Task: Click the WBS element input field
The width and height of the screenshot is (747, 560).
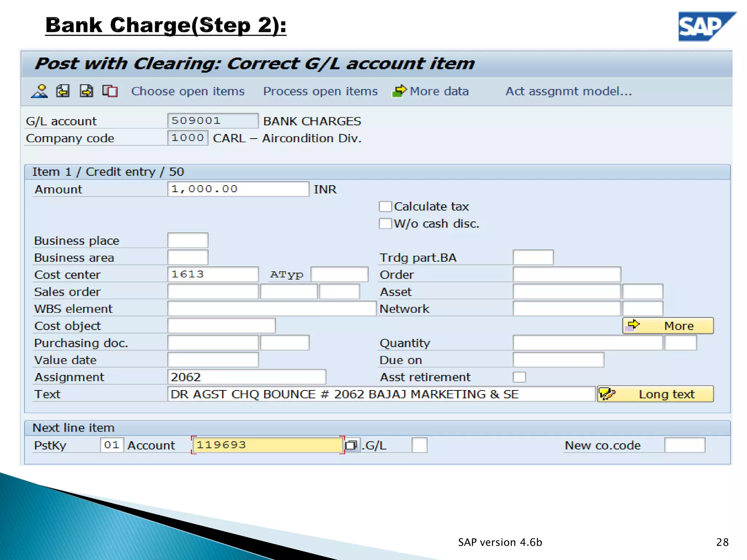Action: coord(272,309)
